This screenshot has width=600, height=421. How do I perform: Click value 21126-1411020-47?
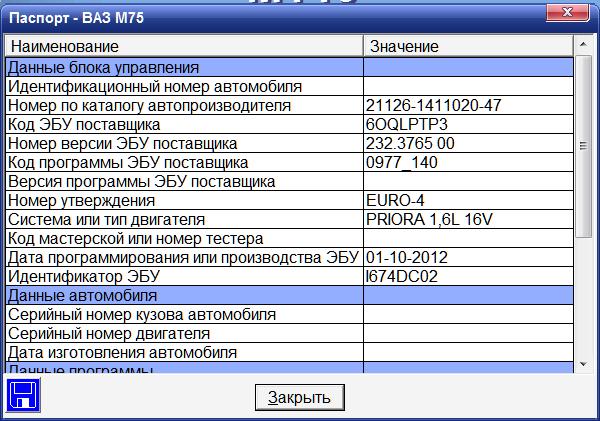coord(433,105)
